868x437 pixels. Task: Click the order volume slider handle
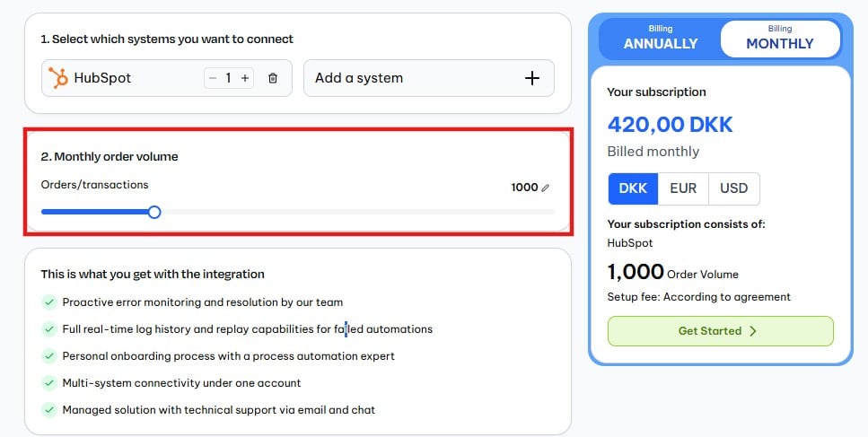pos(154,212)
